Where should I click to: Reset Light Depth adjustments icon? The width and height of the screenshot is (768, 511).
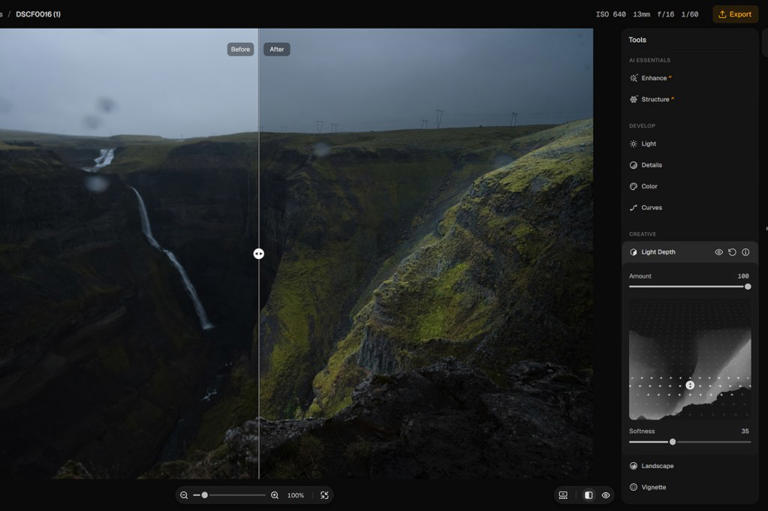click(732, 252)
